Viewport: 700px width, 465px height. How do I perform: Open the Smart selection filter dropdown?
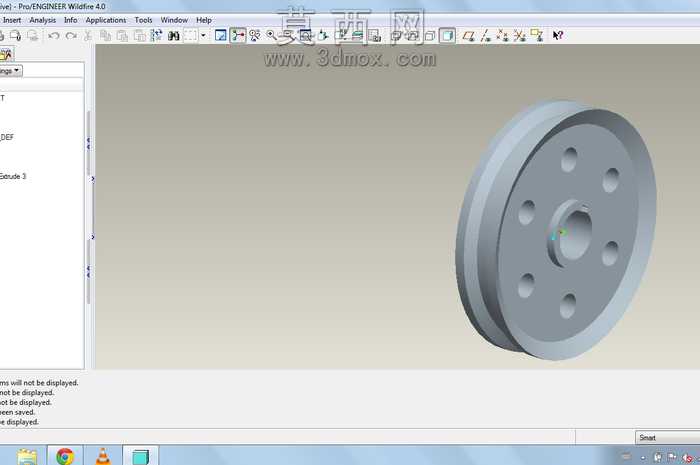pos(667,438)
